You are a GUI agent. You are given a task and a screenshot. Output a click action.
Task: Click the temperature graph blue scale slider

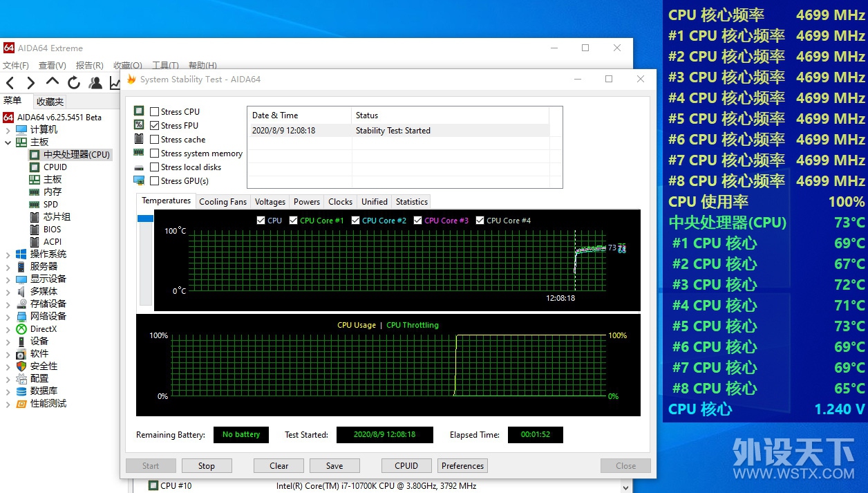pos(145,218)
